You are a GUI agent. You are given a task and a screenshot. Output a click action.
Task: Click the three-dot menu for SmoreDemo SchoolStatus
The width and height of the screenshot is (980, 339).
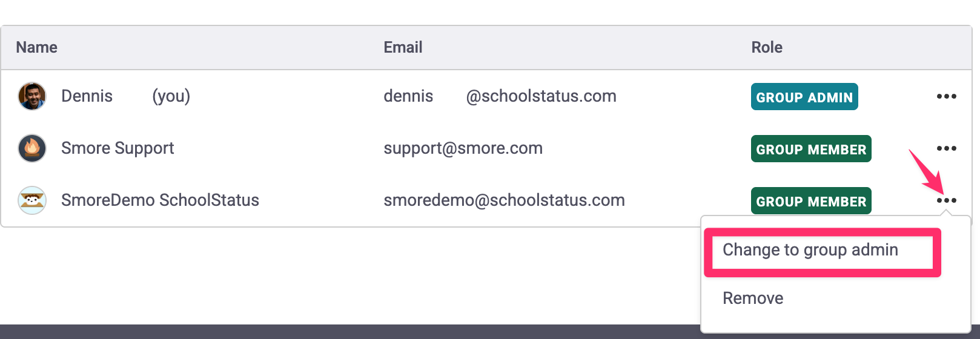[946, 200]
